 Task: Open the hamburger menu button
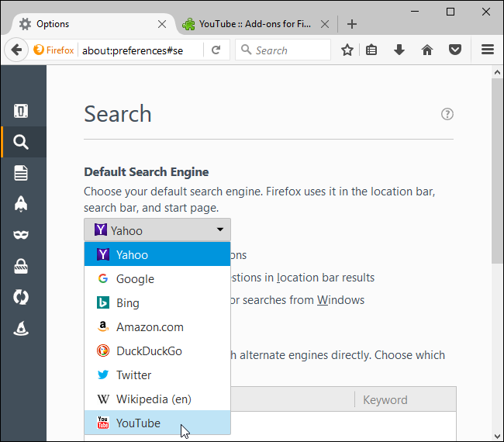click(488, 50)
